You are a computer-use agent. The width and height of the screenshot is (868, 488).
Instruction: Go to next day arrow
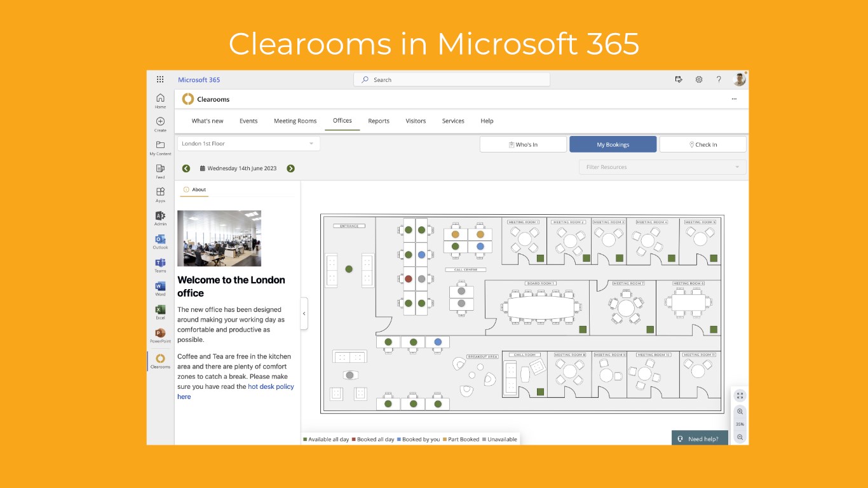click(290, 168)
